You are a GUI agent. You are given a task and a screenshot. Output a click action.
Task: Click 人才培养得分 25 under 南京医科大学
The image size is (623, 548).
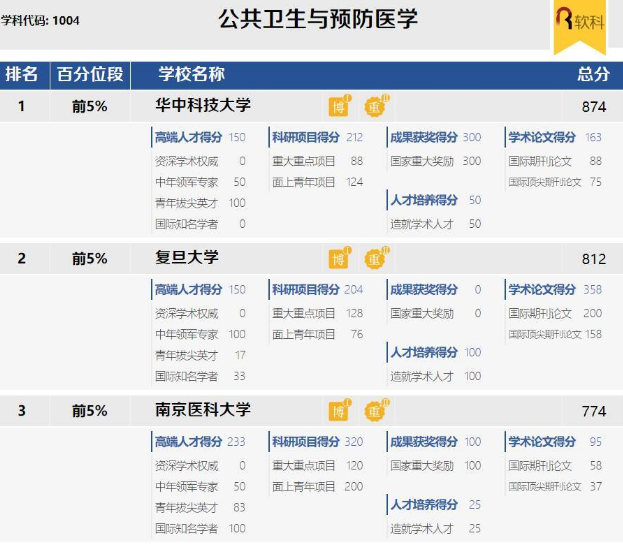click(x=435, y=505)
